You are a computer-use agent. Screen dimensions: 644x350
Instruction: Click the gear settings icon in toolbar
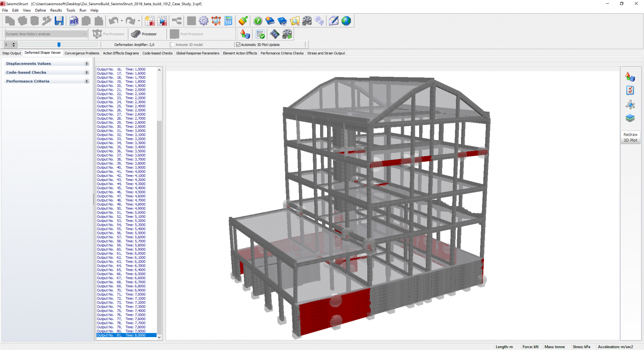(204, 21)
